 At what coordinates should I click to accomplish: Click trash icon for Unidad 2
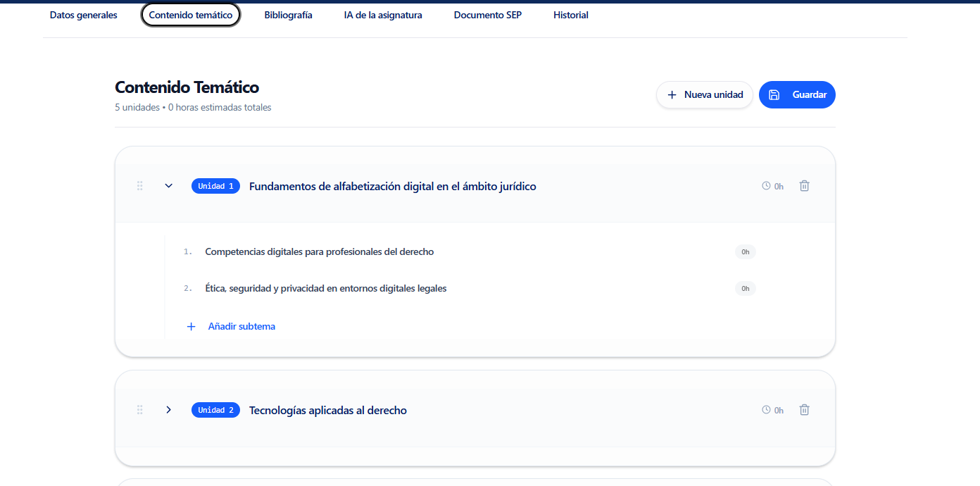tap(804, 410)
